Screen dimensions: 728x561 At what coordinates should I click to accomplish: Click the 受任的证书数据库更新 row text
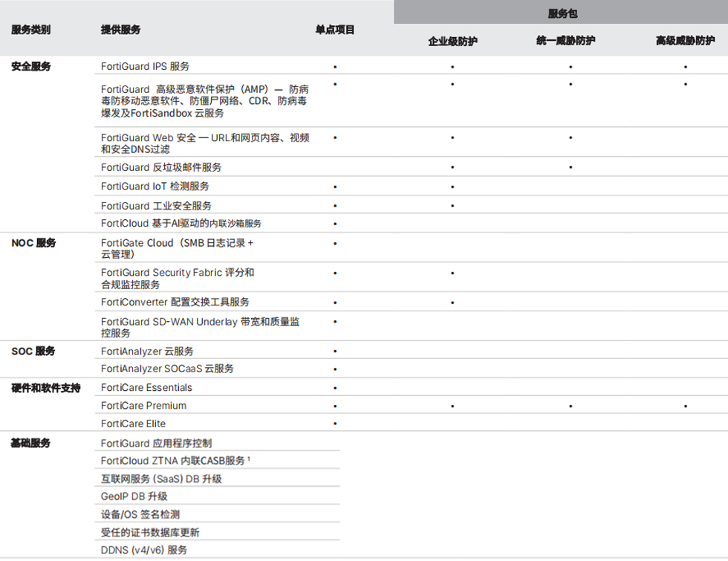(x=150, y=533)
